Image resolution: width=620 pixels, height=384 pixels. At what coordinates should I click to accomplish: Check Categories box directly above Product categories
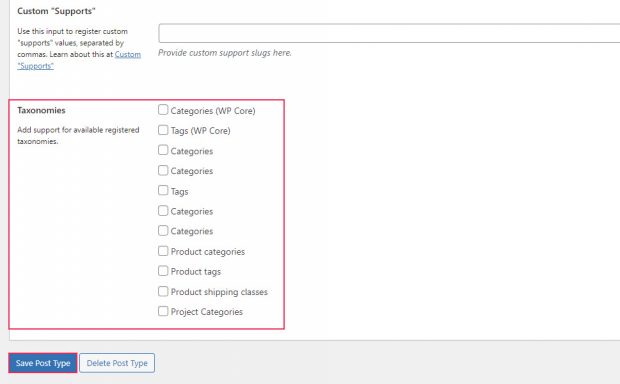(x=163, y=231)
